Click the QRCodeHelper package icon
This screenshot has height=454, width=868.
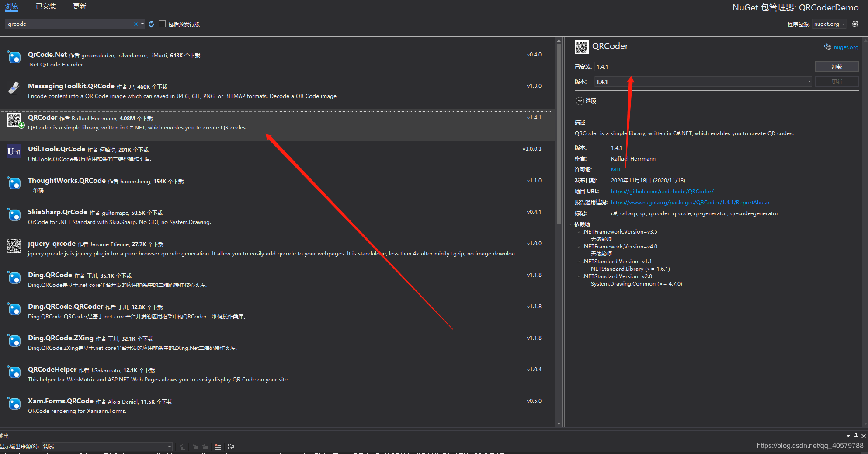14,372
